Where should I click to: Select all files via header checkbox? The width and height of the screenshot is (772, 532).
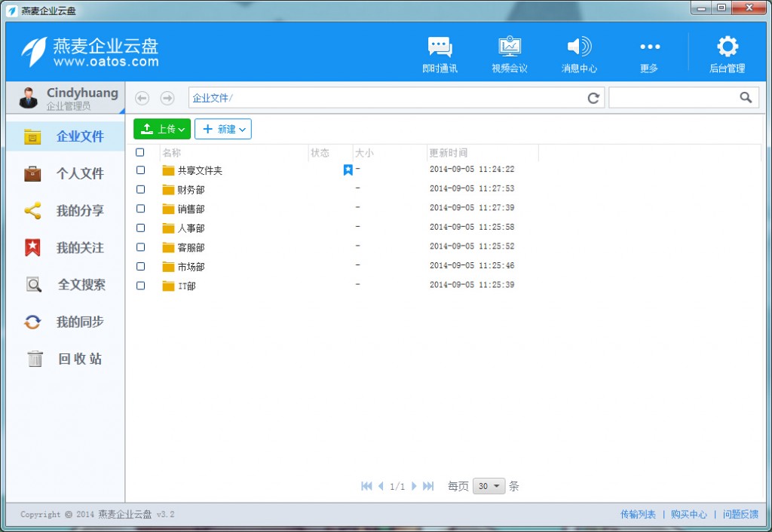click(140, 151)
